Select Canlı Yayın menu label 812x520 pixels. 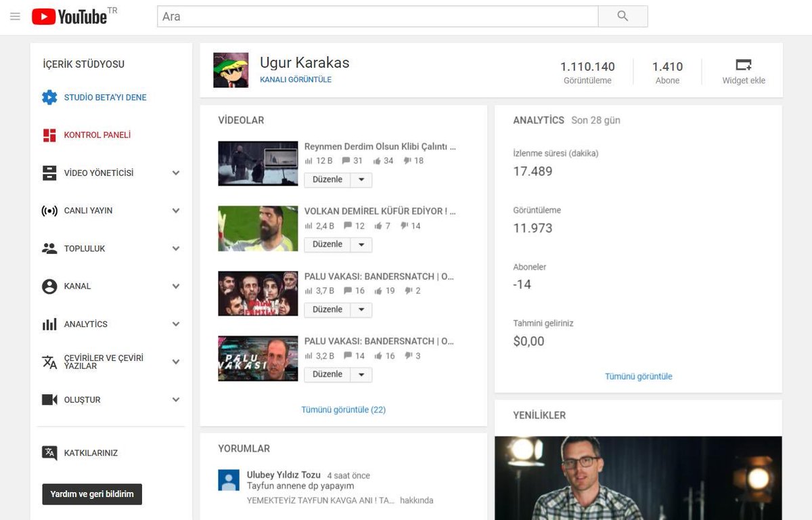(x=89, y=211)
